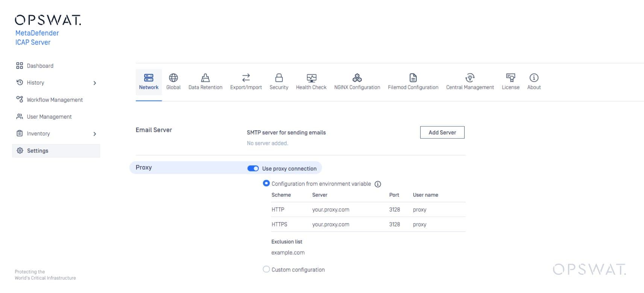Click the Server column header
The width and height of the screenshot is (644, 293).
tap(320, 195)
